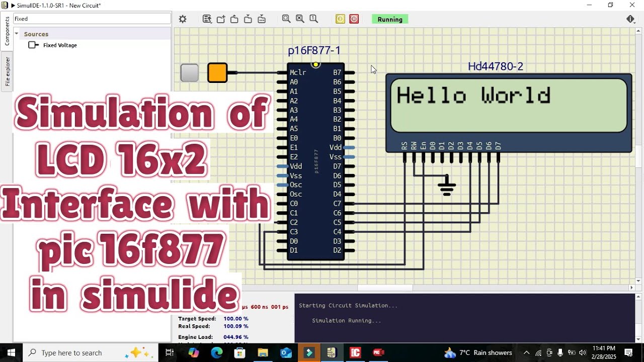This screenshot has width=644, height=362.
Task: Select the Hd44780 LCD display component
Action: (x=509, y=112)
